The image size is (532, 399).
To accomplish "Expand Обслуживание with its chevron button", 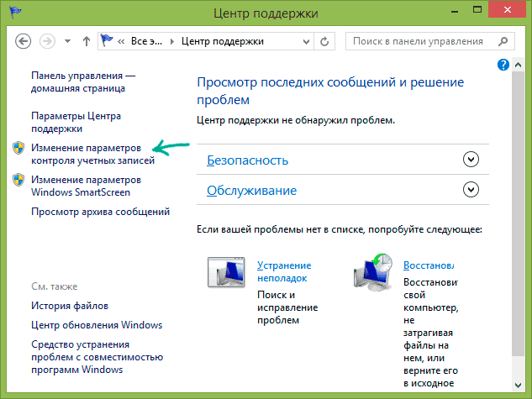I will 471,190.
